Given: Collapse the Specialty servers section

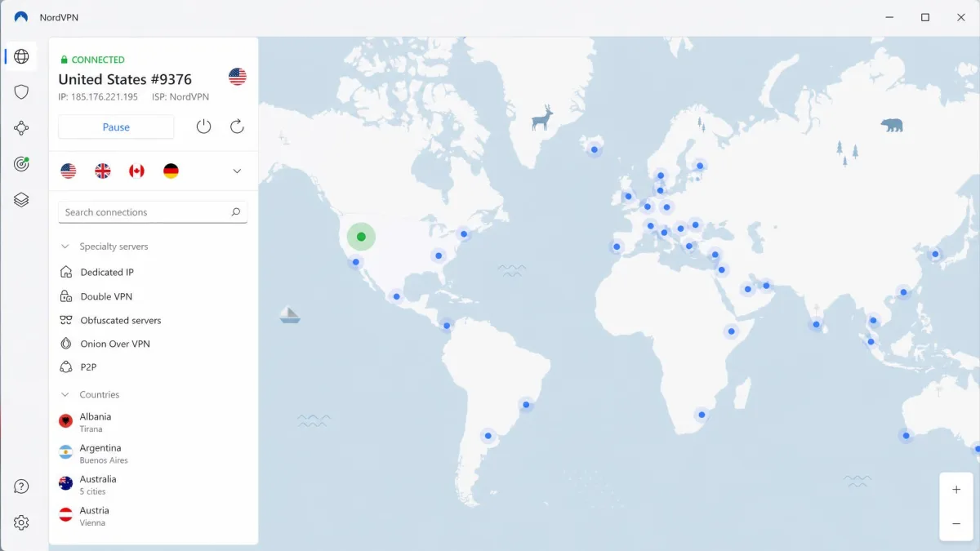Looking at the screenshot, I should coord(65,247).
